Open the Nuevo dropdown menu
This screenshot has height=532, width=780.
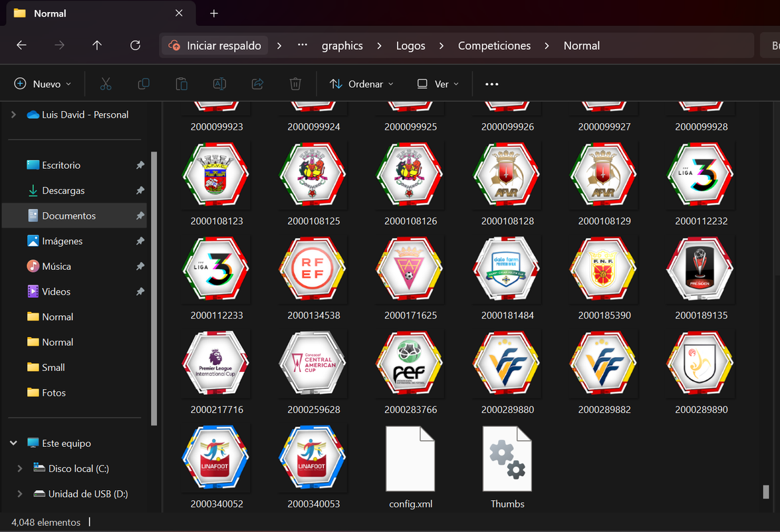click(43, 84)
